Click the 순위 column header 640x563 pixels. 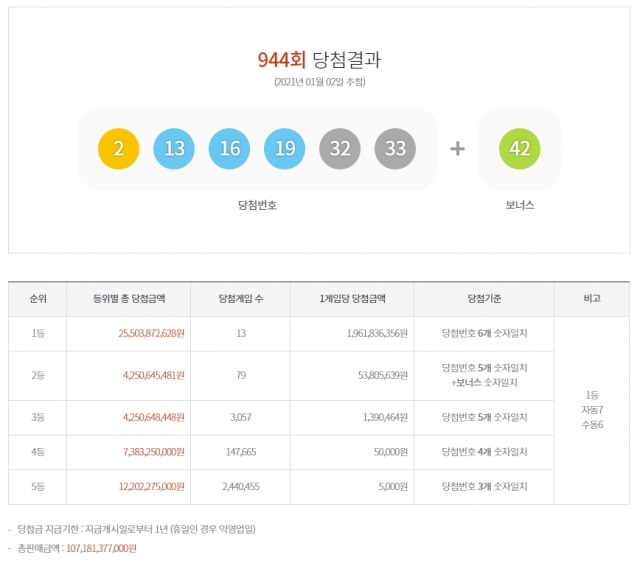[38, 299]
